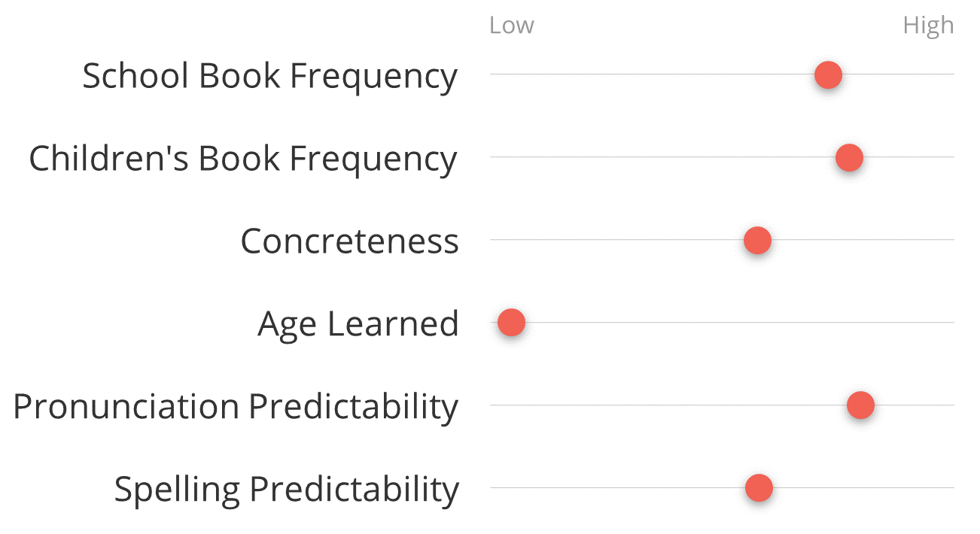Click the Pronunciation Predictability label
Viewport: 980px width, 534px height.
pyautogui.click(x=236, y=408)
